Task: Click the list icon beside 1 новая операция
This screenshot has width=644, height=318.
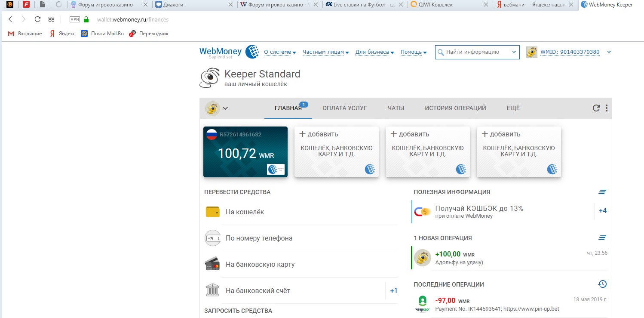Action: point(602,238)
